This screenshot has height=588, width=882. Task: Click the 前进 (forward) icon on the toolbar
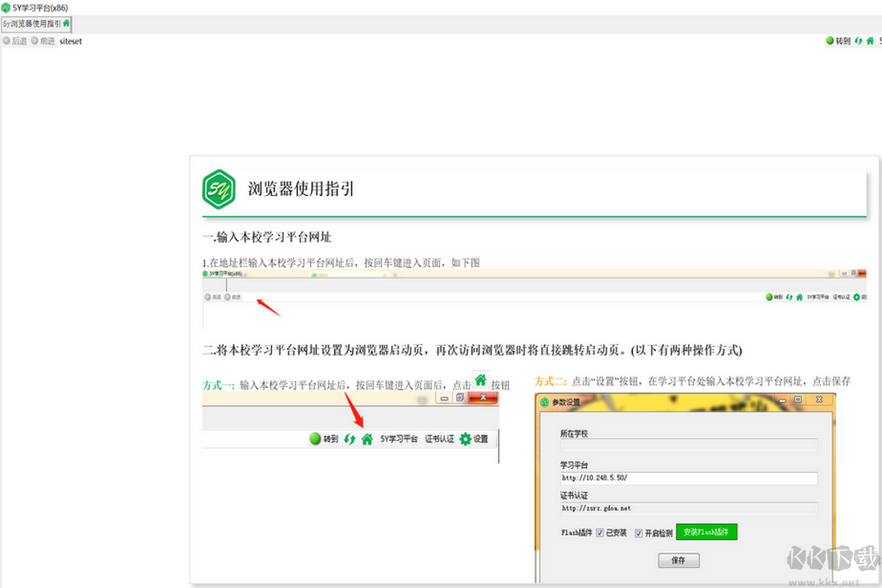point(41,41)
